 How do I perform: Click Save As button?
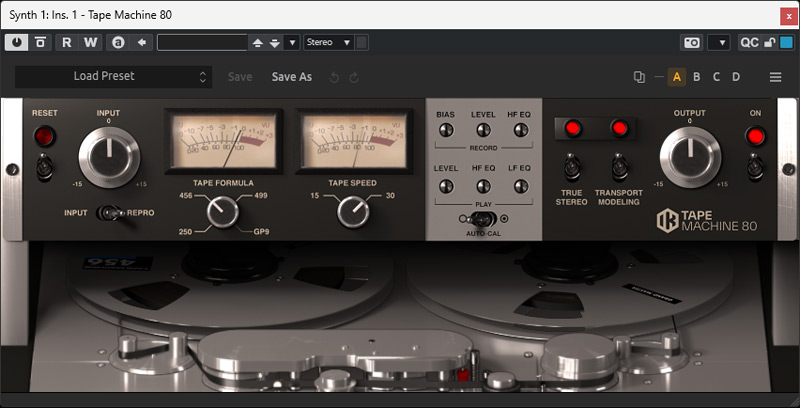pos(292,77)
